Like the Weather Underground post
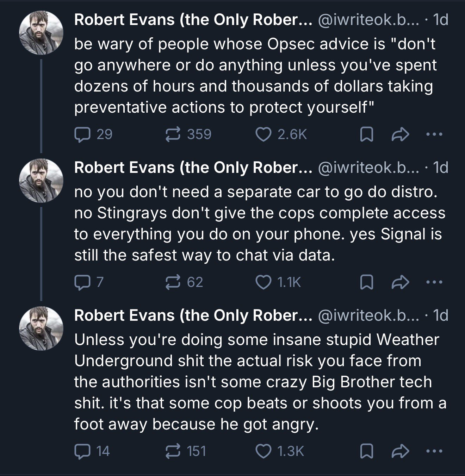 pyautogui.click(x=263, y=451)
